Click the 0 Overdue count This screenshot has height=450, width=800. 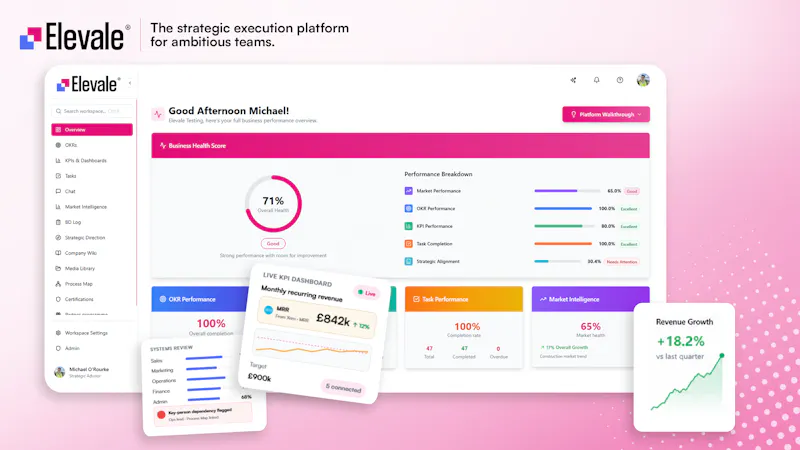tap(498, 348)
